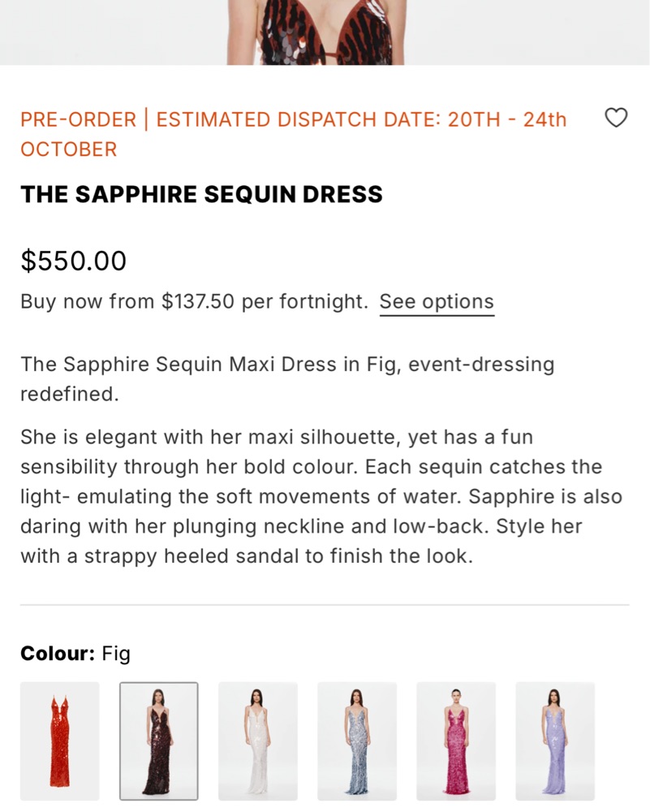The height and width of the screenshot is (812, 650).
Task: Choose the white sequin dress colour
Action: [258, 741]
